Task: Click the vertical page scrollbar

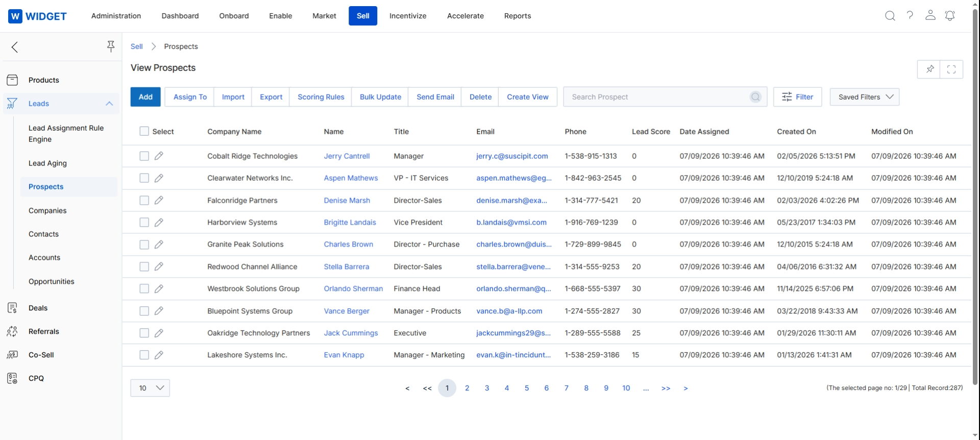Action: (x=975, y=198)
